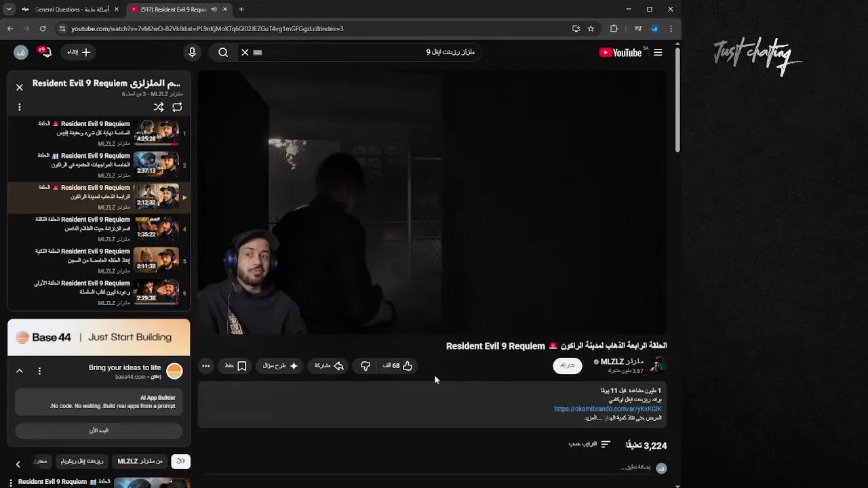
Task: Click the address bar URL
Action: tap(207, 28)
